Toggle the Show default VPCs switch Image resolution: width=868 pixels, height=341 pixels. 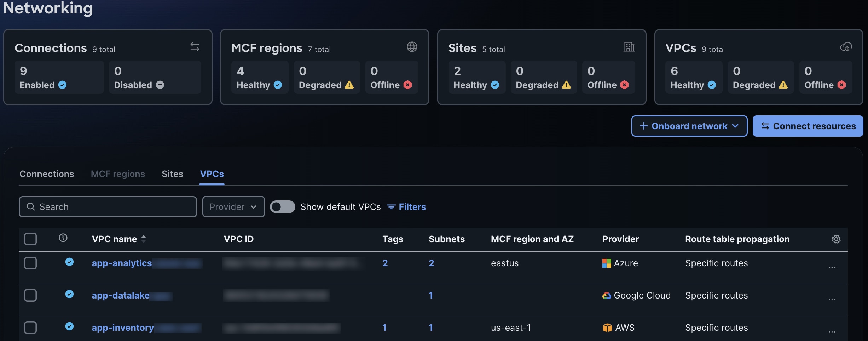point(282,207)
